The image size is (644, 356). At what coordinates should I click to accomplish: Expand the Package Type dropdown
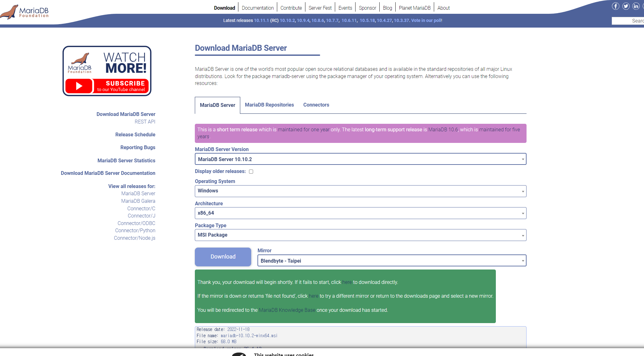(x=360, y=235)
